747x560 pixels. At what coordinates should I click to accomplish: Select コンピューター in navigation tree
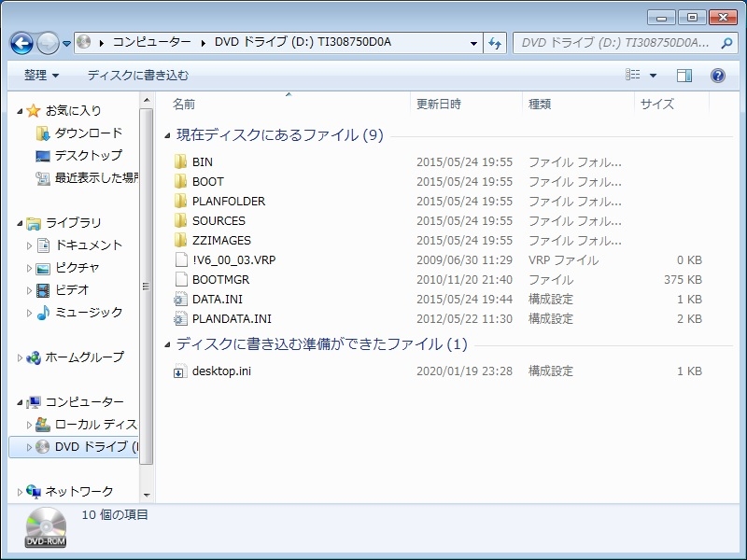[84, 402]
